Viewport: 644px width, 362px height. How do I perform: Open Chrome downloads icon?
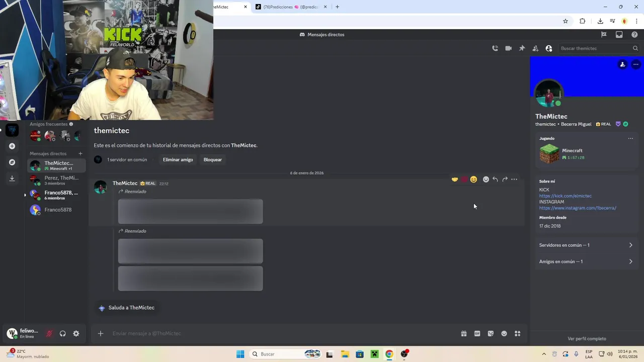pos(600,21)
